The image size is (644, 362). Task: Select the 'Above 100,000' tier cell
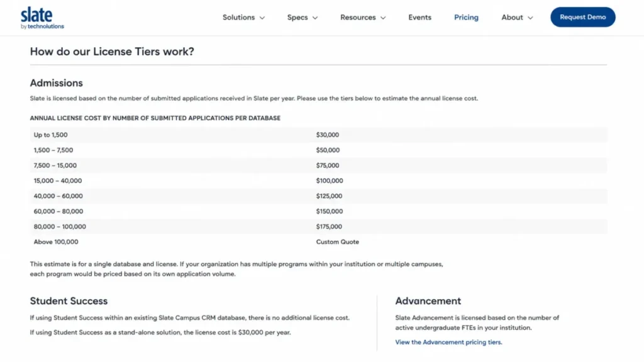click(x=56, y=242)
